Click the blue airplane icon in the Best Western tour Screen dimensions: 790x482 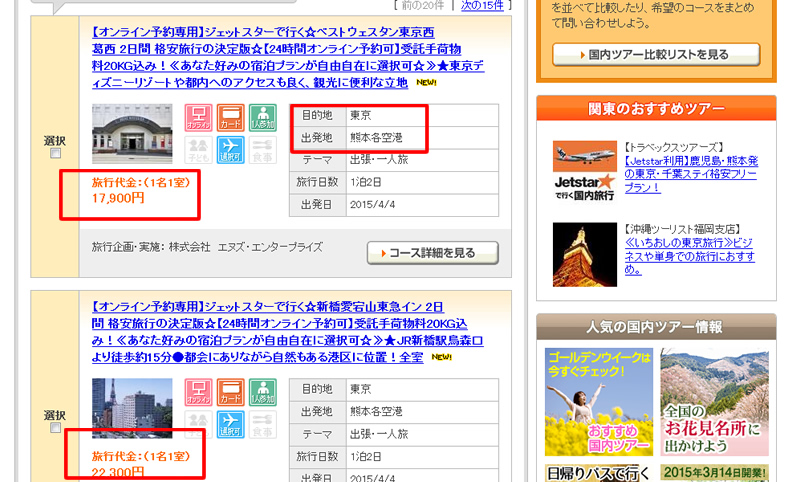click(230, 150)
